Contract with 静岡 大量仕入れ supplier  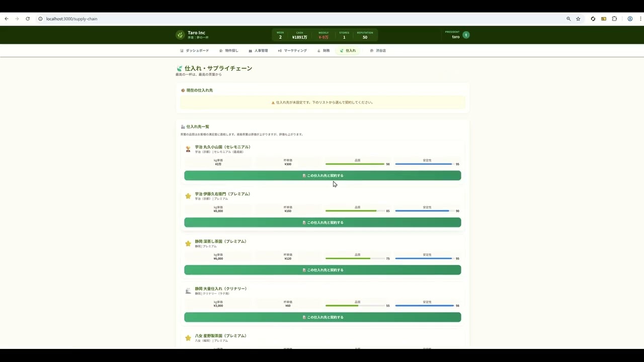point(323,317)
